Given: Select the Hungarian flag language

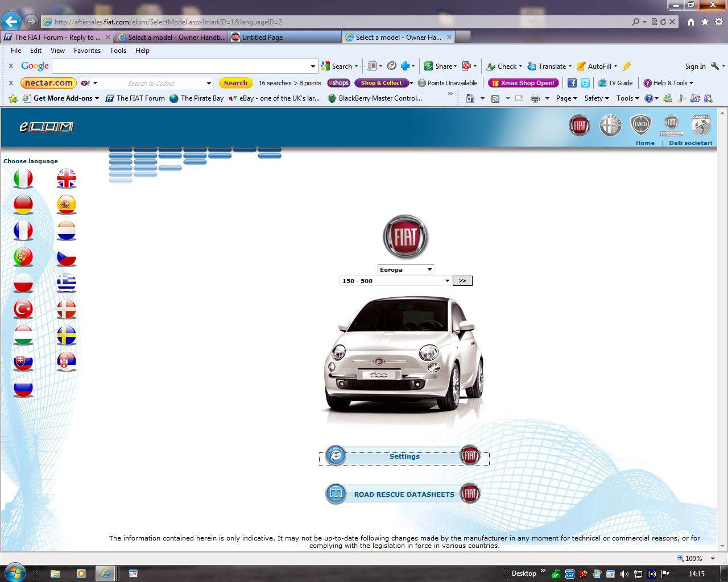Looking at the screenshot, I should coord(23,335).
